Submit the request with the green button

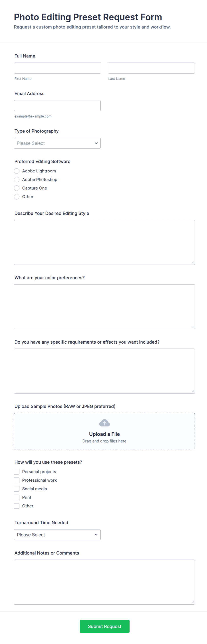[x=104, y=626]
